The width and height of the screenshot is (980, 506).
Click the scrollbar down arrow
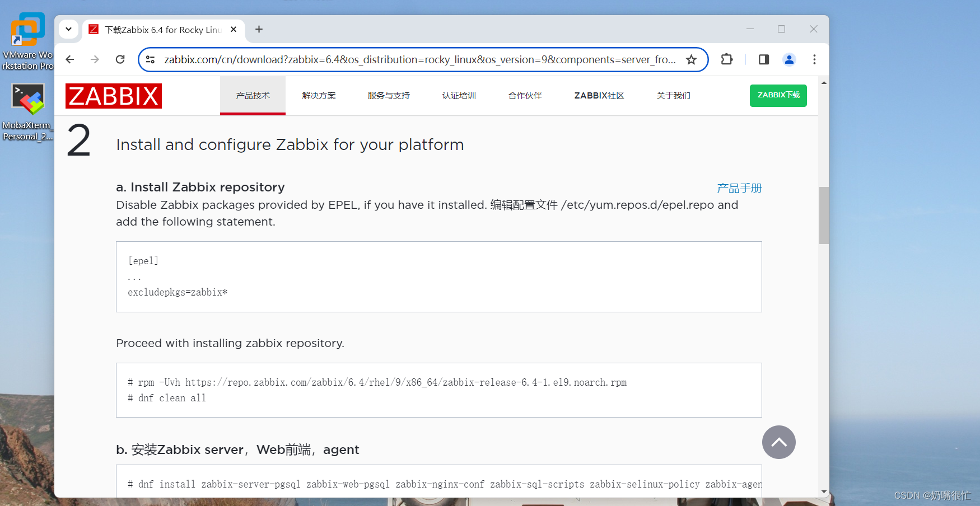coord(824,491)
